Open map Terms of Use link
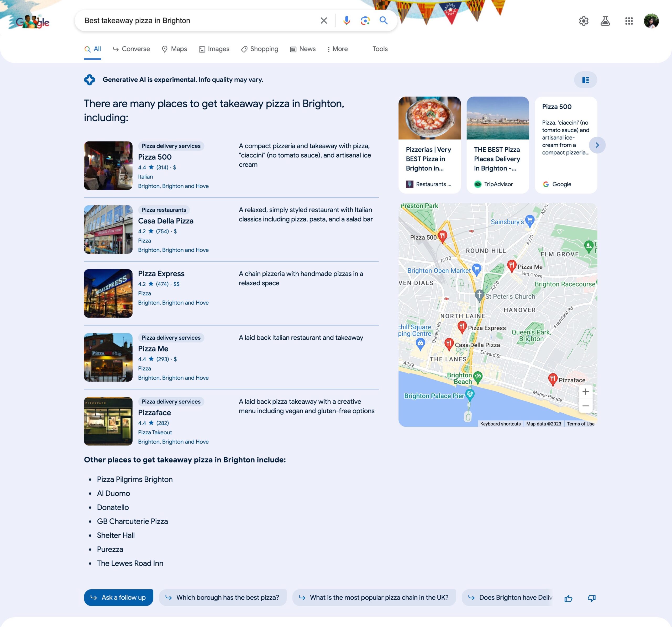 click(x=580, y=424)
